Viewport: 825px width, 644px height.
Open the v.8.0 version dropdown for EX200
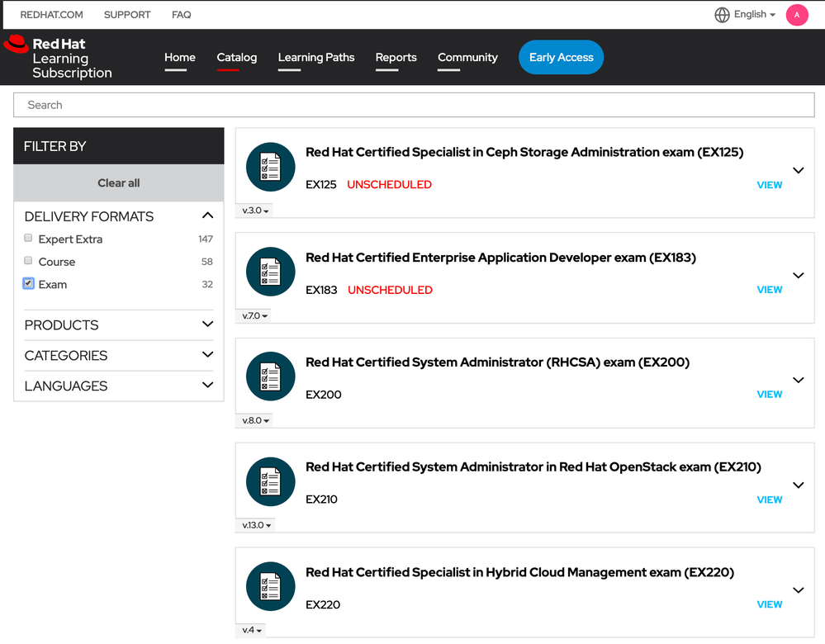coord(255,421)
